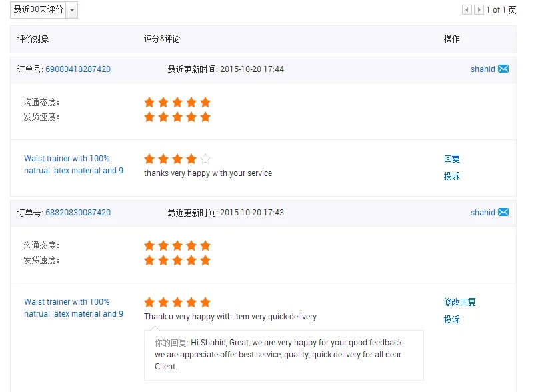548x392 pixels.
Task: Click first 沟通态度 star in first order
Action: point(149,102)
